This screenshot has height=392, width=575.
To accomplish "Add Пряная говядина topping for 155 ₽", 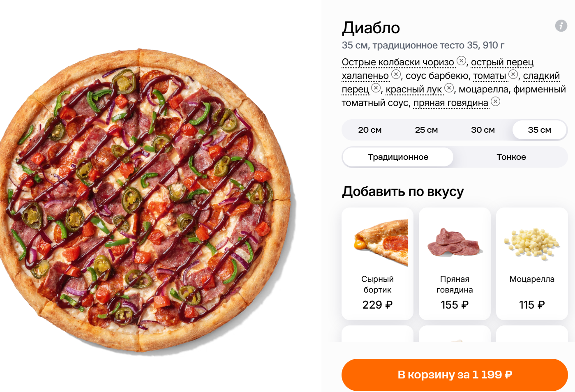I will 455,264.
